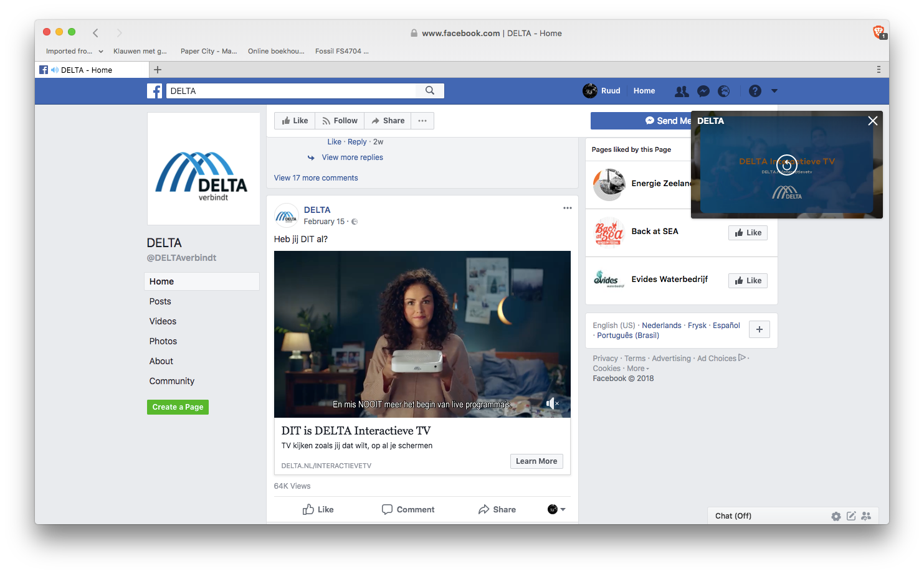Click the browser address bar
This screenshot has width=924, height=574.
[486, 33]
